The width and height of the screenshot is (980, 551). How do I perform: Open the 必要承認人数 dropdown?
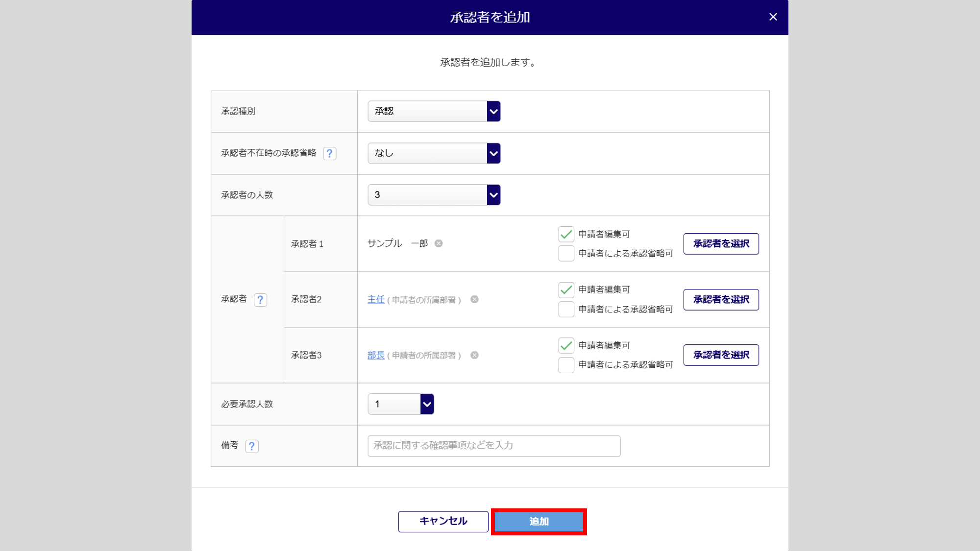tap(401, 404)
